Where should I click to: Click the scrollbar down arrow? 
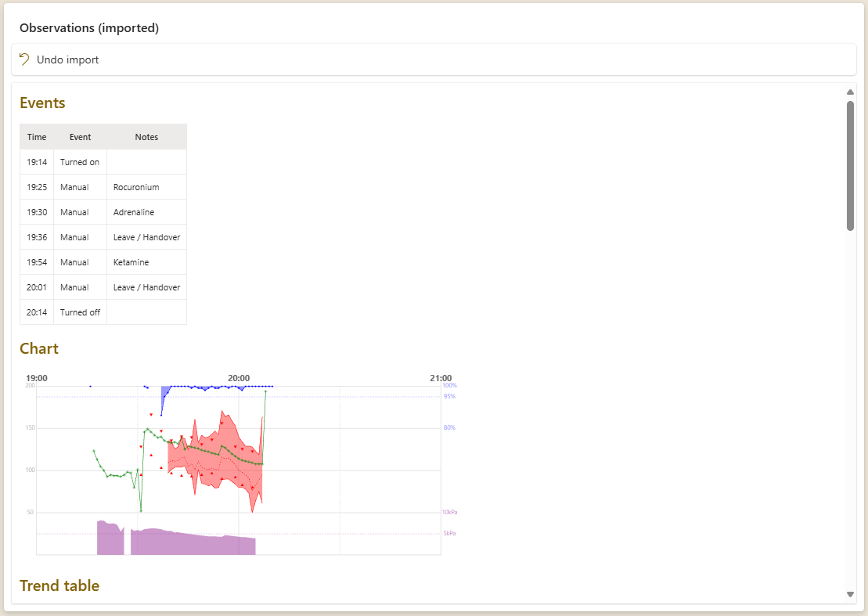click(850, 594)
